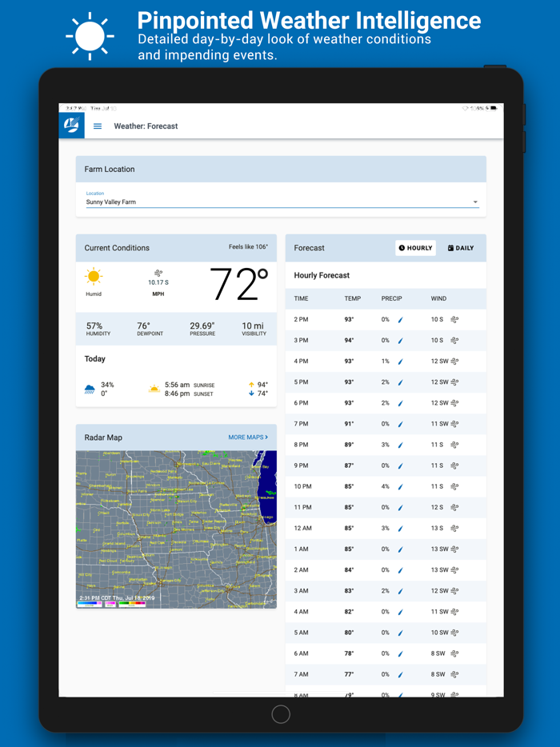Click the 34% precipitation chance under Today
The height and width of the screenshot is (747, 560).
[107, 385]
